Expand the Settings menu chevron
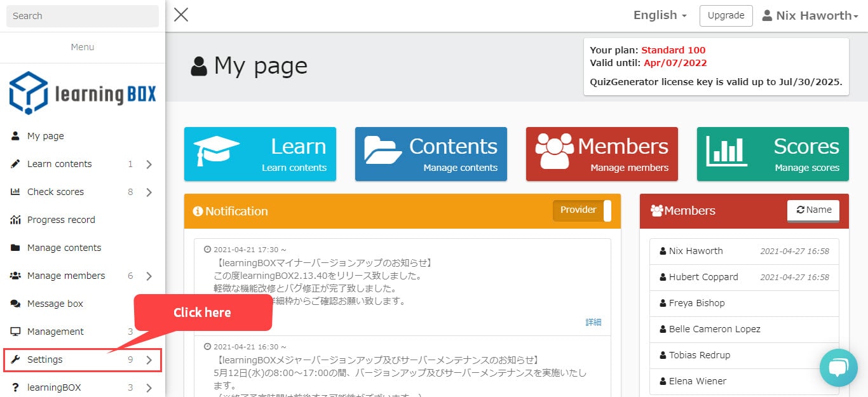The height and width of the screenshot is (397, 868). (149, 360)
